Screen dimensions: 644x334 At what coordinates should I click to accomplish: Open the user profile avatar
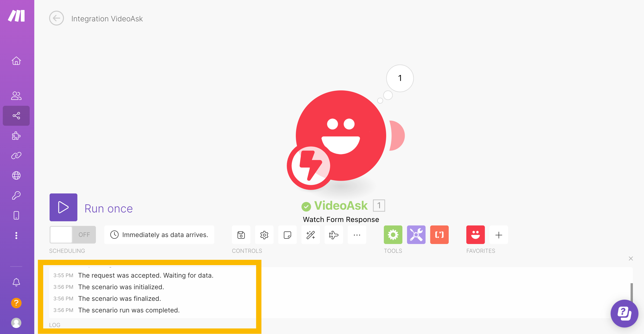(16, 323)
